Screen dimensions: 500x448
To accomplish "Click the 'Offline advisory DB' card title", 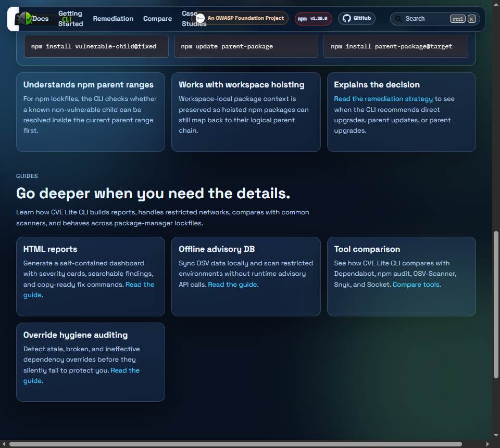I will 217,249.
